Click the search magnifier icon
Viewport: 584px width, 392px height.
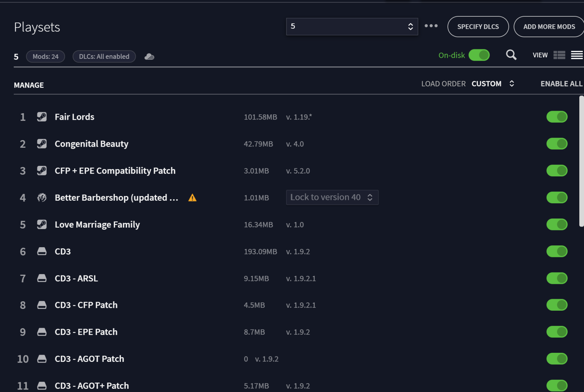pos(511,55)
